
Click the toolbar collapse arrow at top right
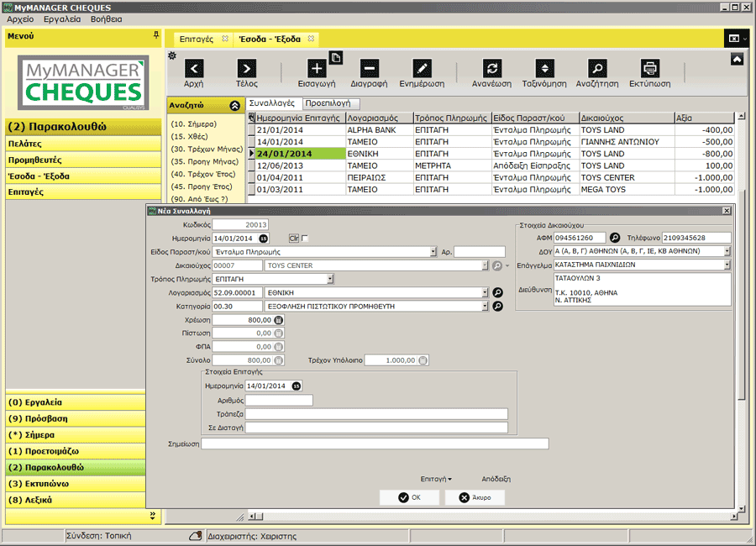[737, 60]
